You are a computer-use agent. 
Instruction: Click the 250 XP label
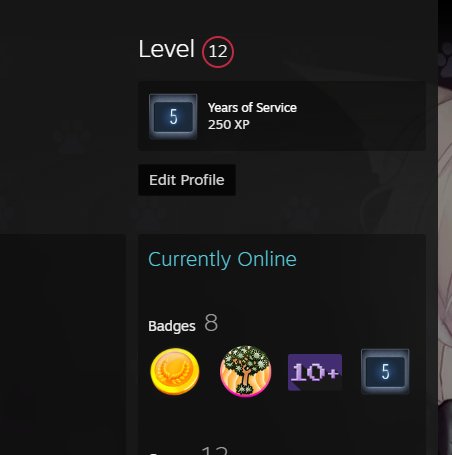pos(229,125)
